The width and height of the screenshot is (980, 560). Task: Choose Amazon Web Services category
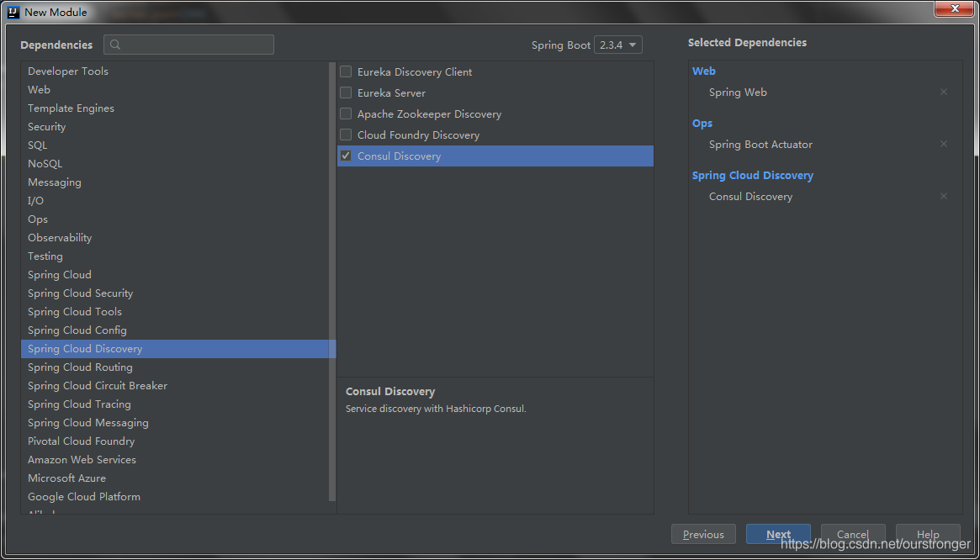pyautogui.click(x=175, y=460)
